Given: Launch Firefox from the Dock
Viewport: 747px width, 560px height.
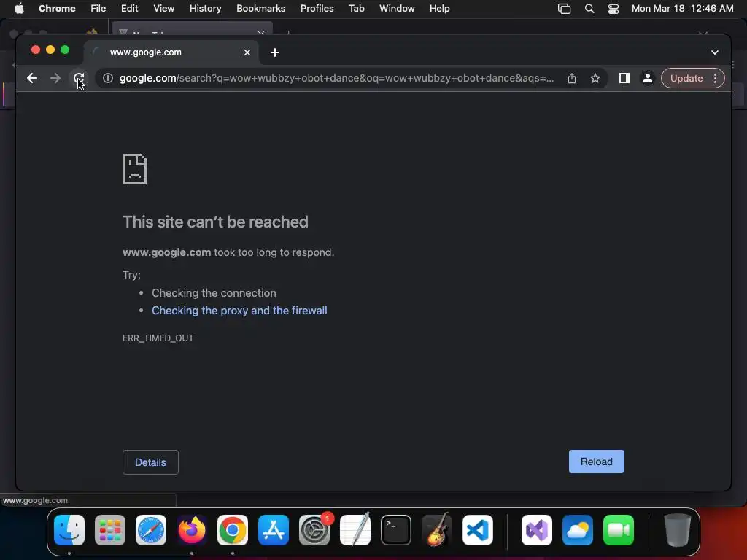Looking at the screenshot, I should (192, 530).
